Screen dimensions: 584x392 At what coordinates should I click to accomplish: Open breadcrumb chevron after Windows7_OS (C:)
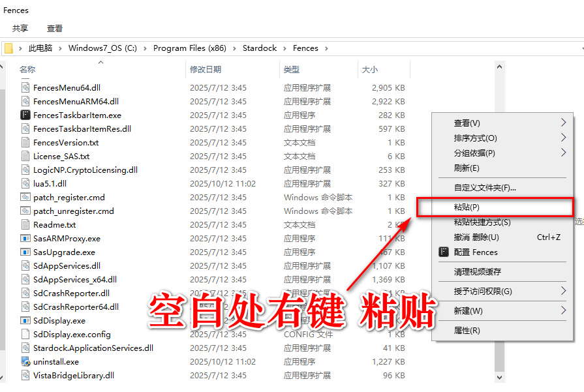tap(145, 48)
